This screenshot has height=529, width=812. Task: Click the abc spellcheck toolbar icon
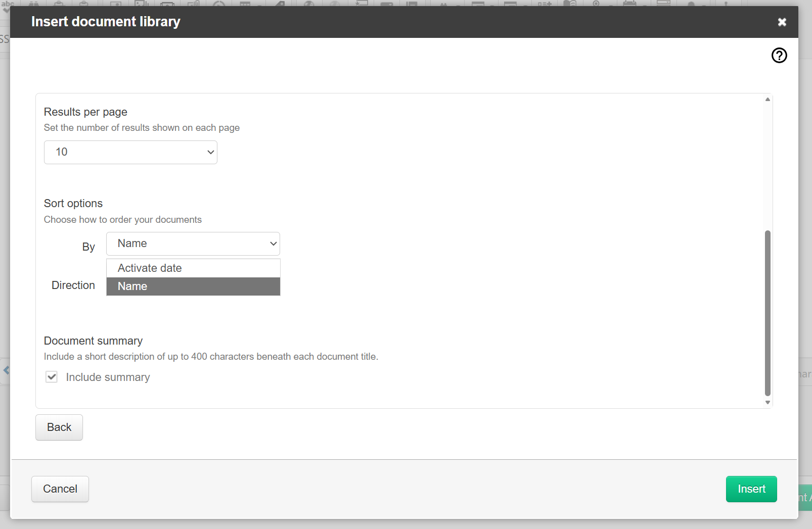click(x=8, y=4)
